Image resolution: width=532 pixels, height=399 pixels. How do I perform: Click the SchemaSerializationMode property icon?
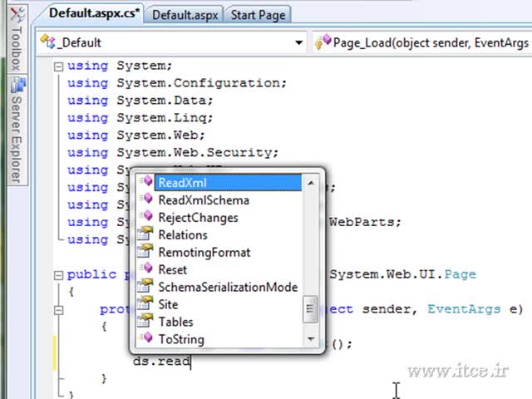tap(145, 286)
